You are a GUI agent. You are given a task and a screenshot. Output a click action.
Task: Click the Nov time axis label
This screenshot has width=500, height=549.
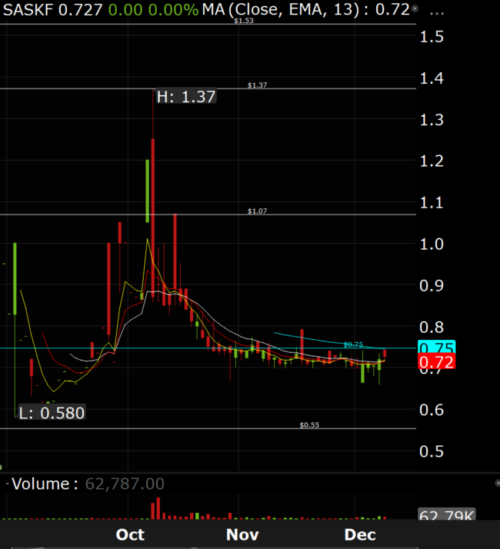click(242, 535)
